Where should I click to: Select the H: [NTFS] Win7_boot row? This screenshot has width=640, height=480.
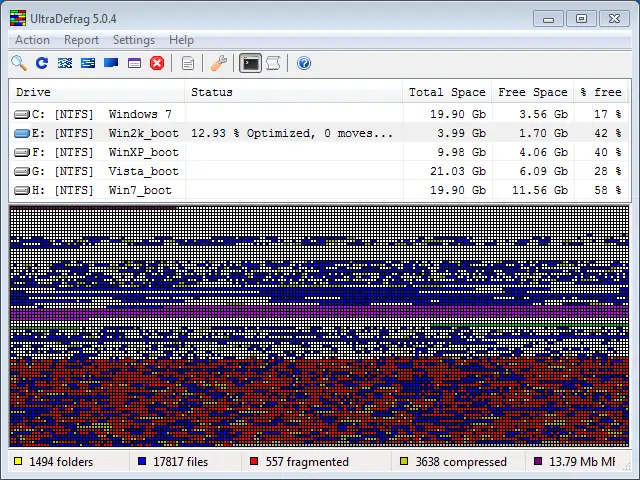(319, 190)
